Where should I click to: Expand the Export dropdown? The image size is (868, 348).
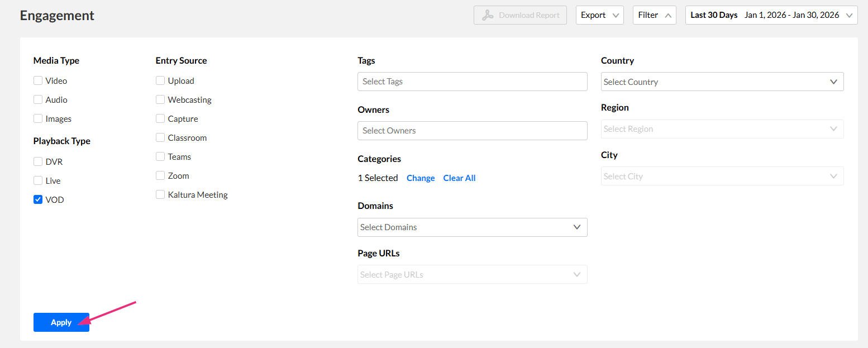(599, 15)
